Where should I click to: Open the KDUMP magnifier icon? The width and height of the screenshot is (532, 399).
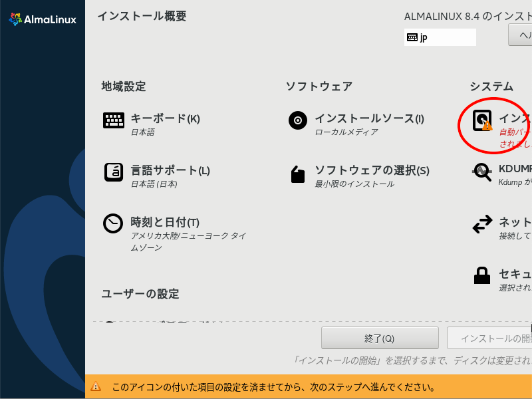(482, 172)
